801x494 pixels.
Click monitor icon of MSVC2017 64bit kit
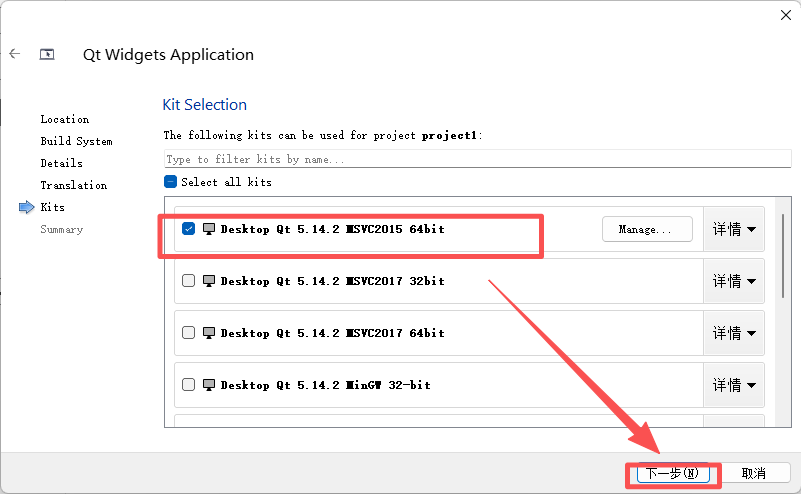pos(208,333)
